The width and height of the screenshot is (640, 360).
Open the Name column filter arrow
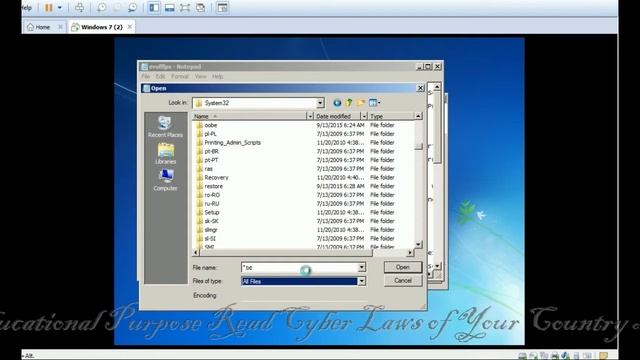click(310, 116)
